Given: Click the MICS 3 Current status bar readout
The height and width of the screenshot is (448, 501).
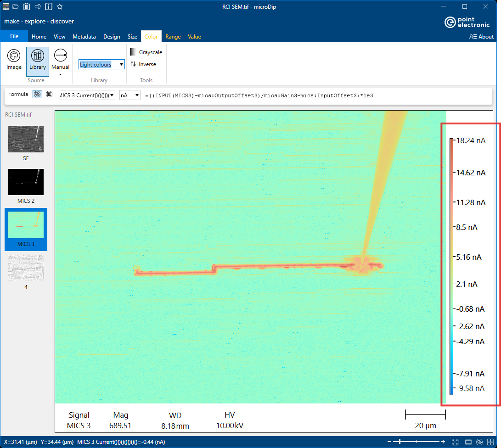Looking at the screenshot, I should pos(121,442).
